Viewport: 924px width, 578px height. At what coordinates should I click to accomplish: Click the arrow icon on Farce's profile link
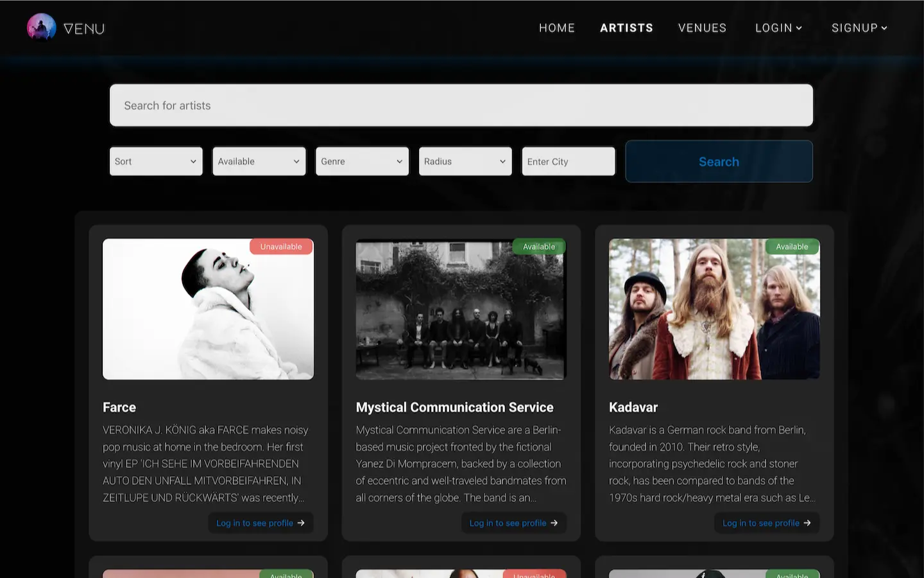[301, 523]
